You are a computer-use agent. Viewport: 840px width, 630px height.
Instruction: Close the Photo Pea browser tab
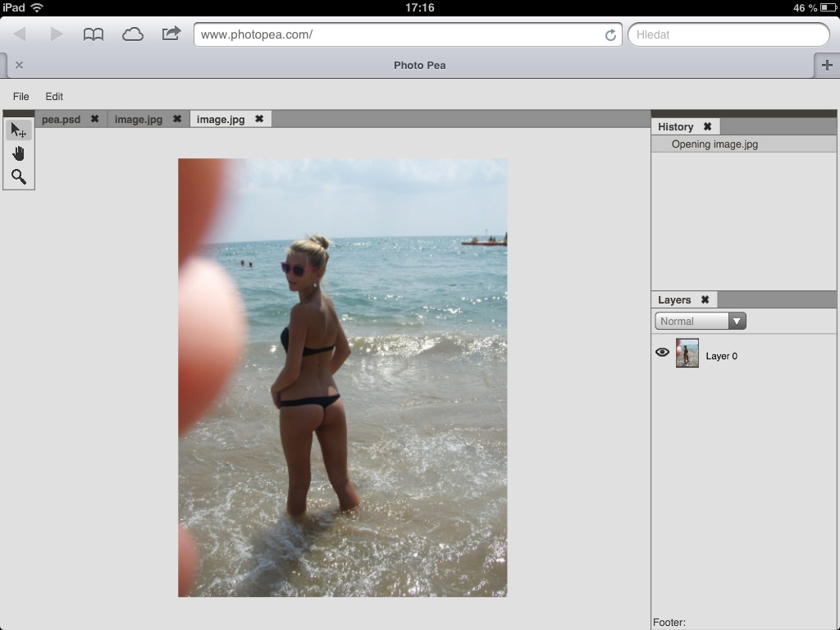click(x=20, y=66)
